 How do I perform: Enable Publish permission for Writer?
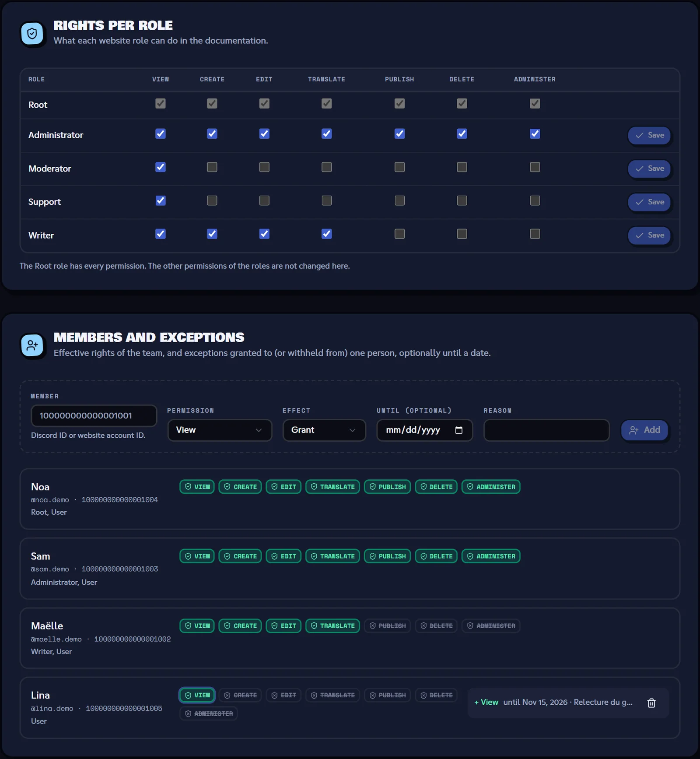(399, 234)
